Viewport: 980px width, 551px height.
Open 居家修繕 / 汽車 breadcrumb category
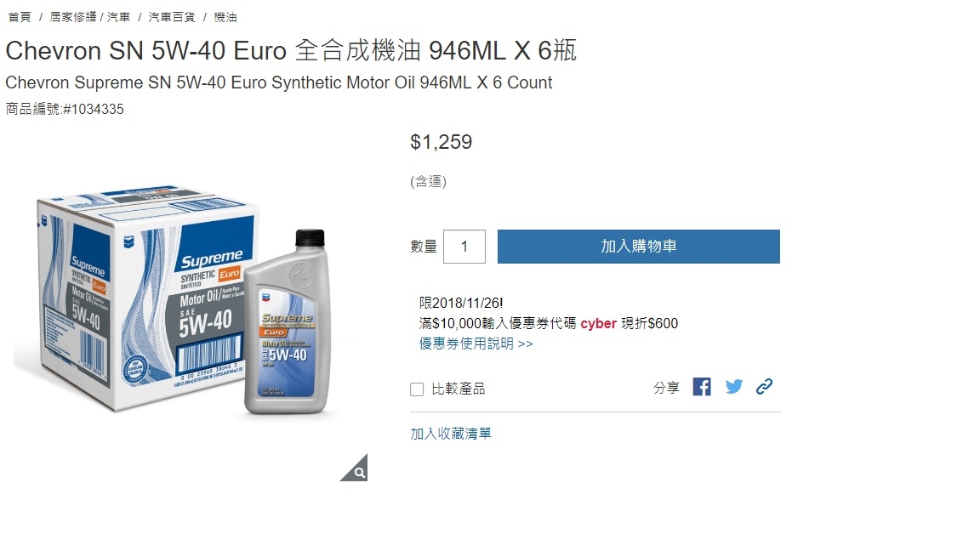[90, 17]
